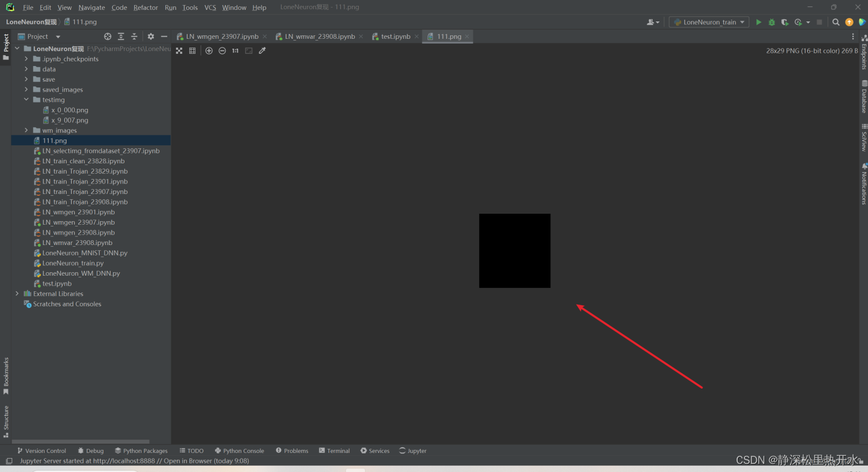Expand the .ipynb_checkpoints folder

click(x=26, y=59)
